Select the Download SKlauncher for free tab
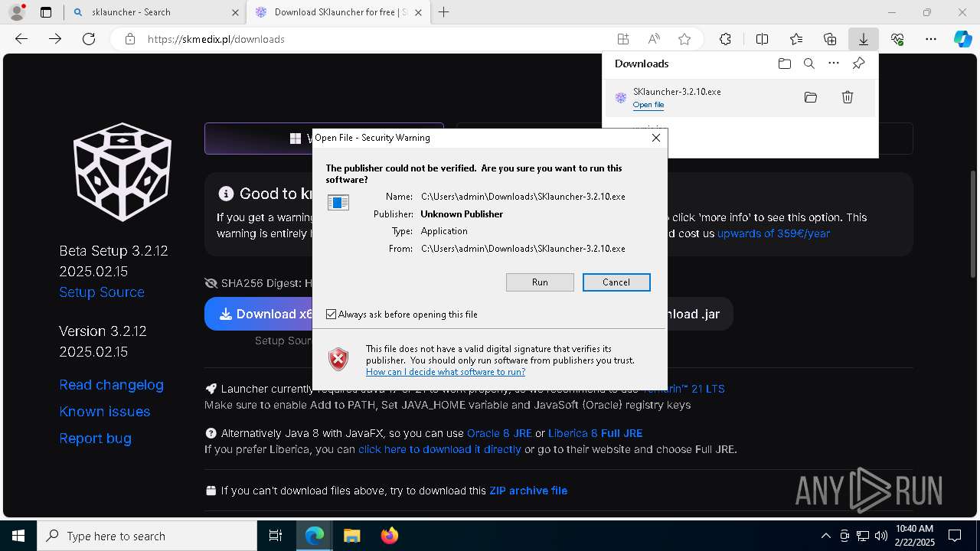This screenshot has width=980, height=551. (x=338, y=12)
